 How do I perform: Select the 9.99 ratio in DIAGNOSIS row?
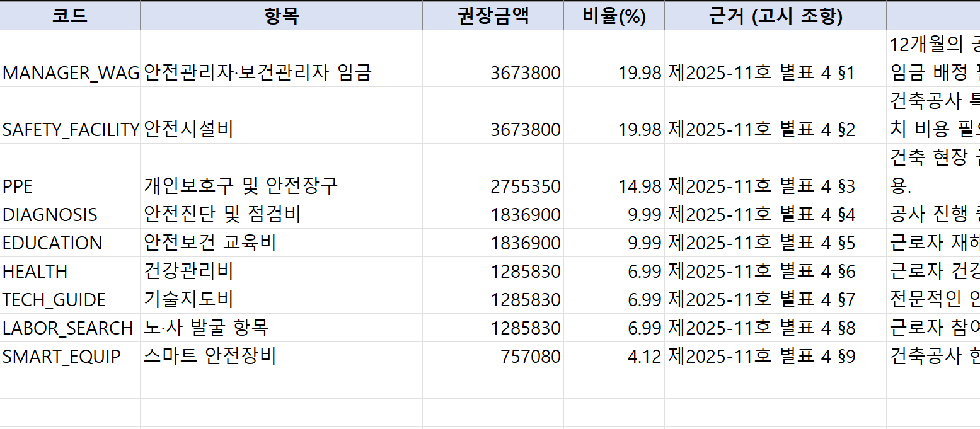[614, 214]
